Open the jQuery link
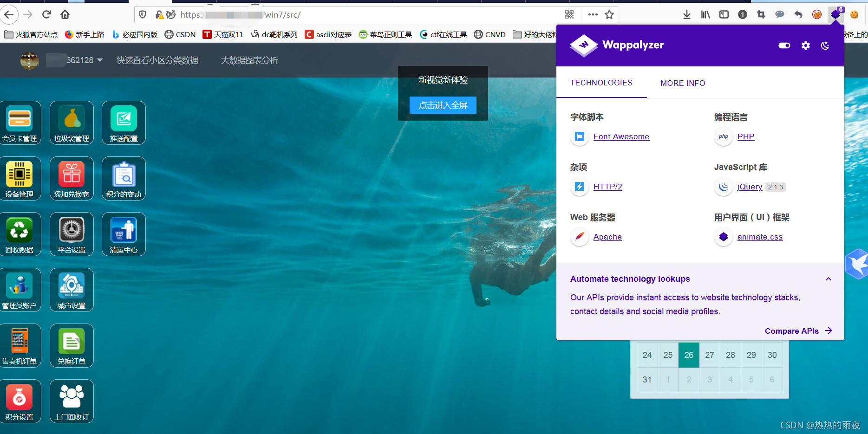Screen dimensions: 868x434 click(750, 187)
